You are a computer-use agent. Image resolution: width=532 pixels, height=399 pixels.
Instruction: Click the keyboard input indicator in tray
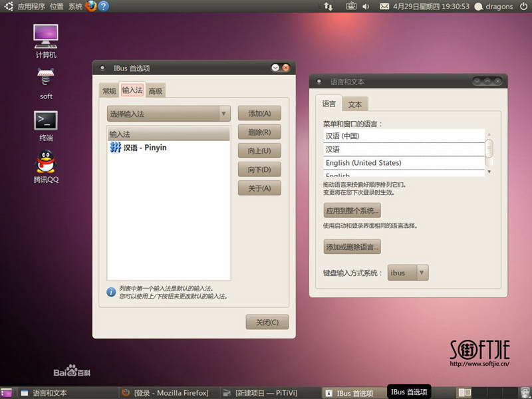[351, 7]
